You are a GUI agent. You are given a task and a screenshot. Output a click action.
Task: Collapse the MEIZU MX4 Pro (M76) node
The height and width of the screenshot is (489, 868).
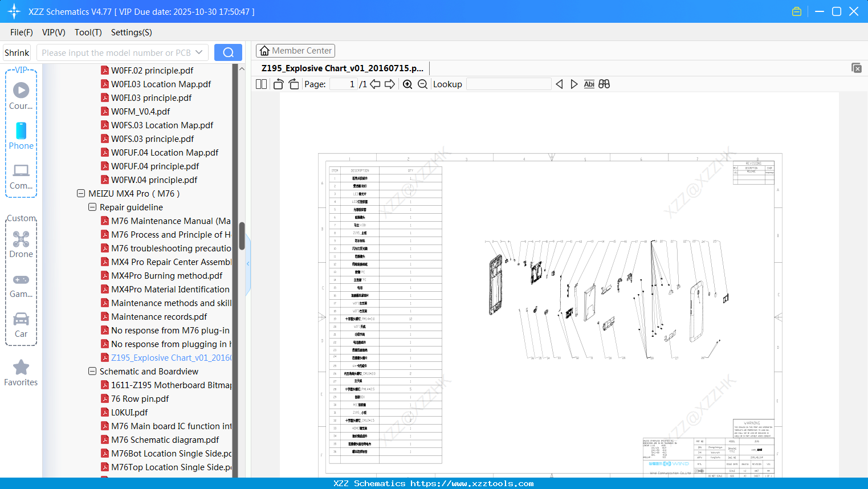click(81, 194)
